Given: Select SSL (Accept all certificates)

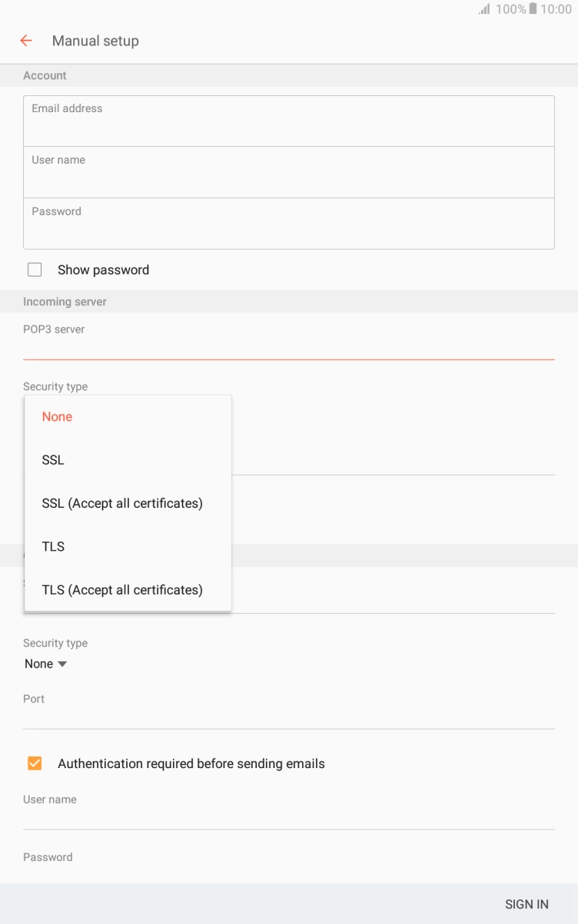Looking at the screenshot, I should click(122, 503).
